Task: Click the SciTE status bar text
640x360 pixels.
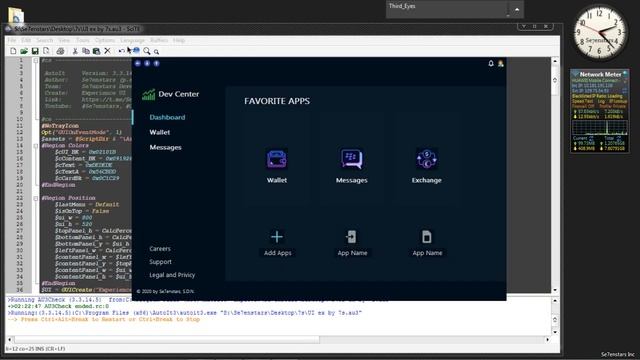Action: (36, 349)
